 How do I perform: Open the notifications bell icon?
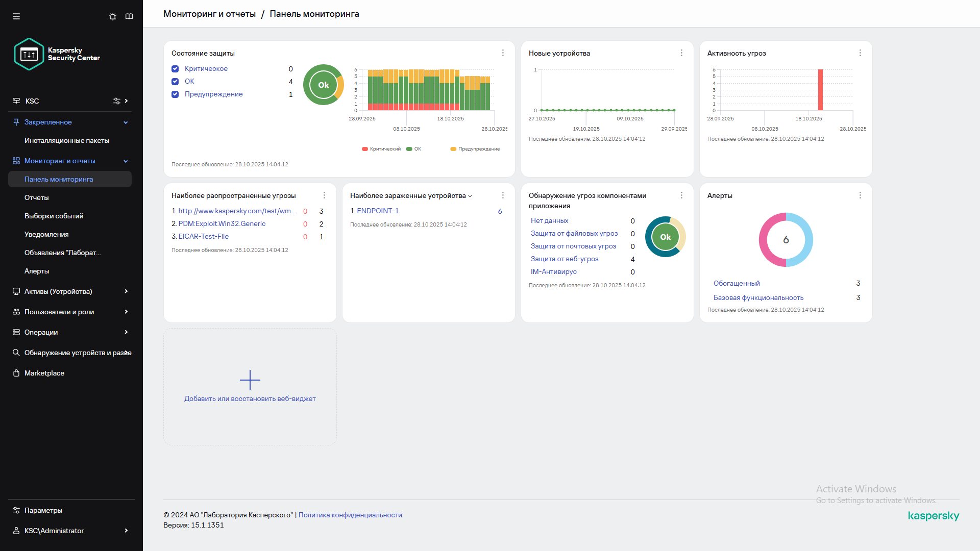click(x=113, y=16)
